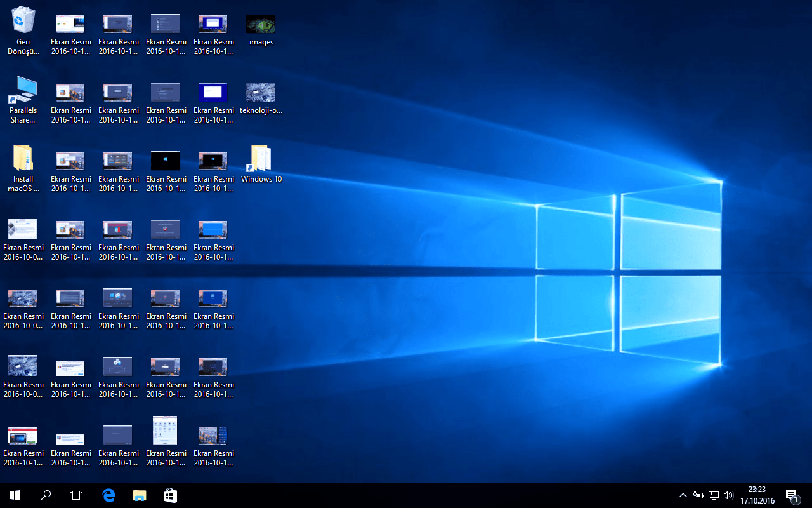
Task: Click the battery power tray icon
Action: (x=698, y=495)
